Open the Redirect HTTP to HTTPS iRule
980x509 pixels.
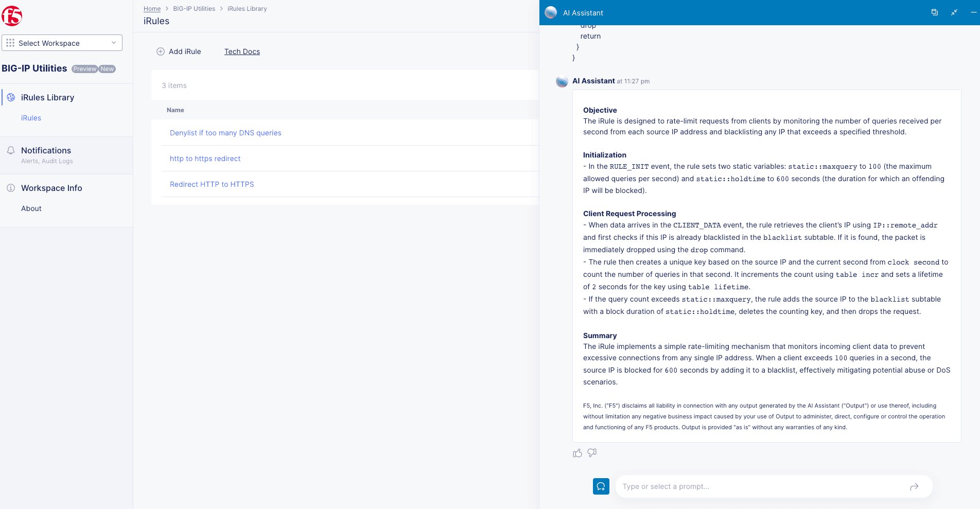point(212,184)
